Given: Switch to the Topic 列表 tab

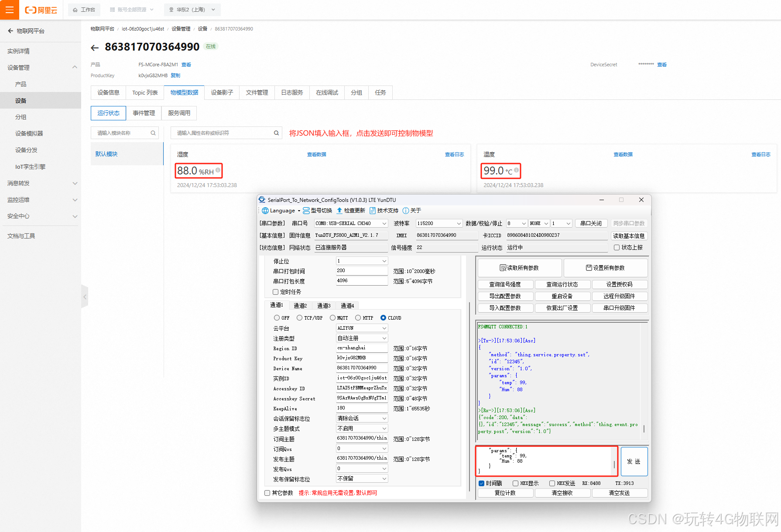Looking at the screenshot, I should pyautogui.click(x=145, y=92).
